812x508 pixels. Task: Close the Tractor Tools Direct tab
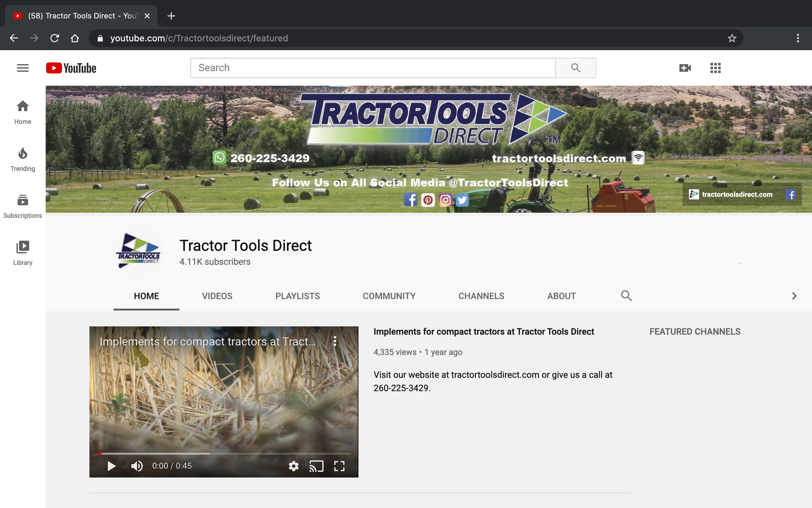coord(147,16)
